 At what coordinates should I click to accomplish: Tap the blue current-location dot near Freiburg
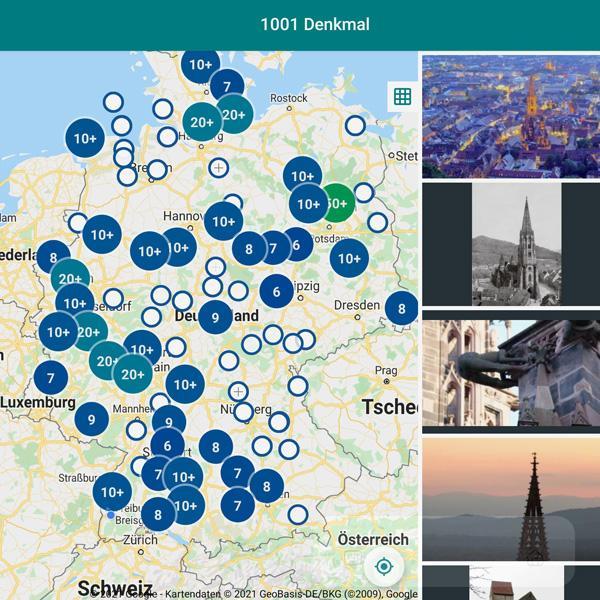[111, 515]
